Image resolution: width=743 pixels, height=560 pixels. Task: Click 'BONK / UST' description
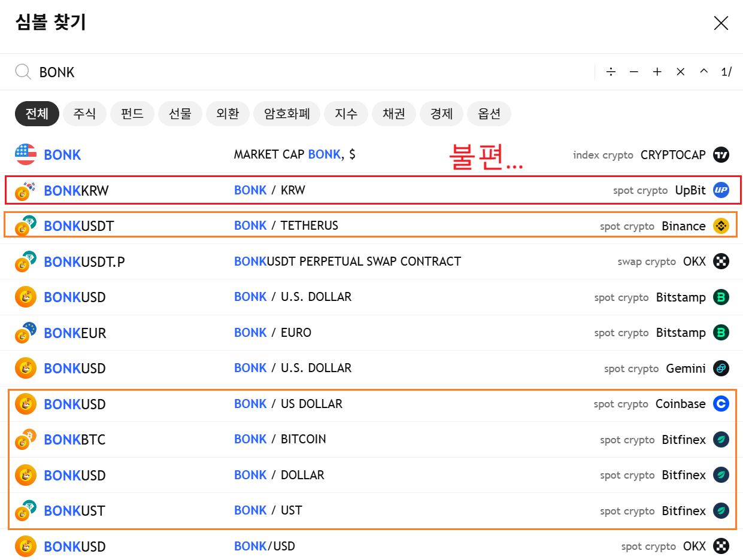click(x=268, y=510)
